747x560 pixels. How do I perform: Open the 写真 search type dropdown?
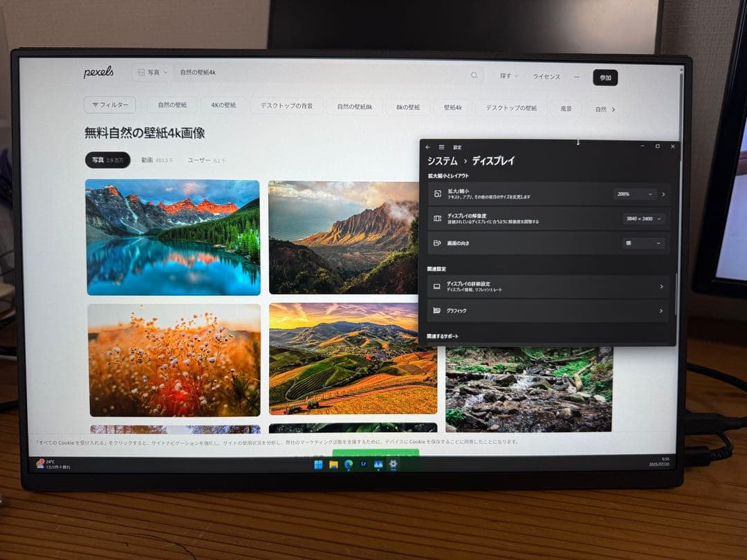point(153,73)
